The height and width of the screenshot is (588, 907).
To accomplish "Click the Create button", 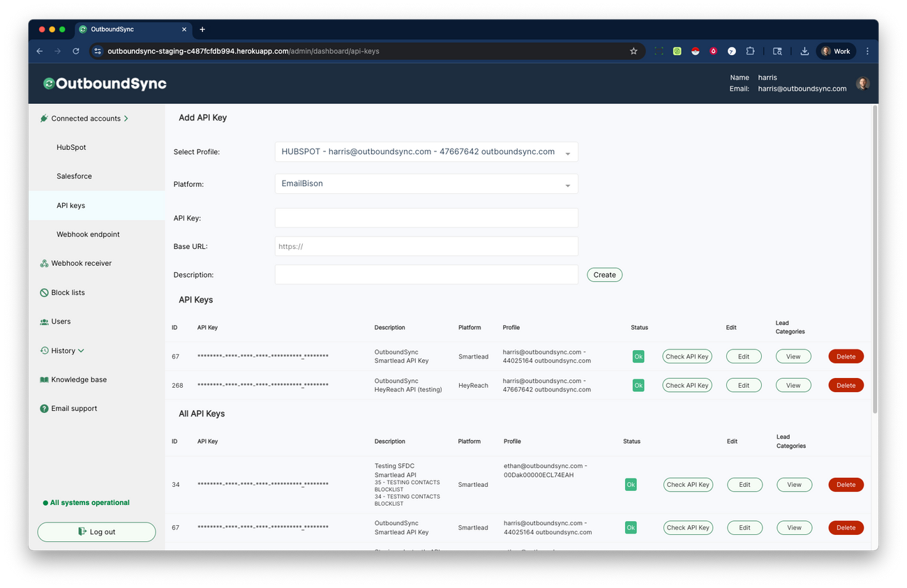I will pyautogui.click(x=604, y=274).
